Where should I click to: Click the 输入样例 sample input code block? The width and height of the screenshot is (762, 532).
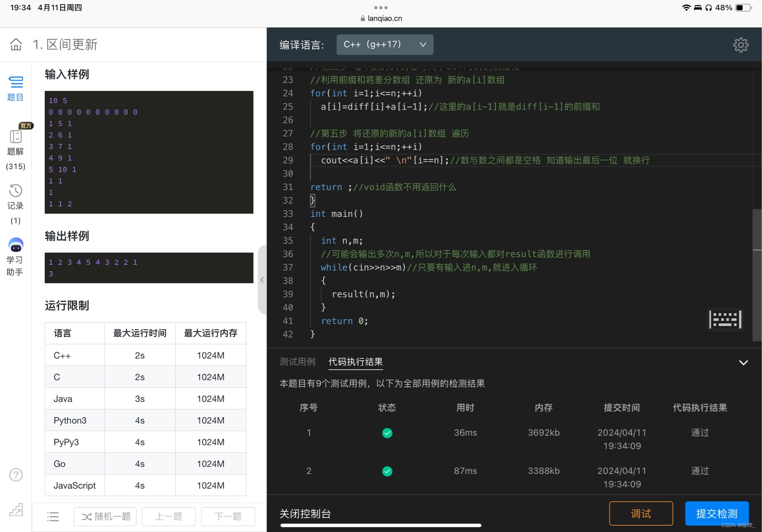coord(149,152)
